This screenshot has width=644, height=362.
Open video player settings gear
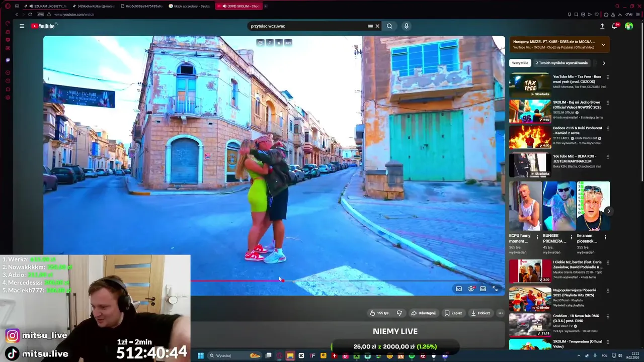tap(471, 289)
